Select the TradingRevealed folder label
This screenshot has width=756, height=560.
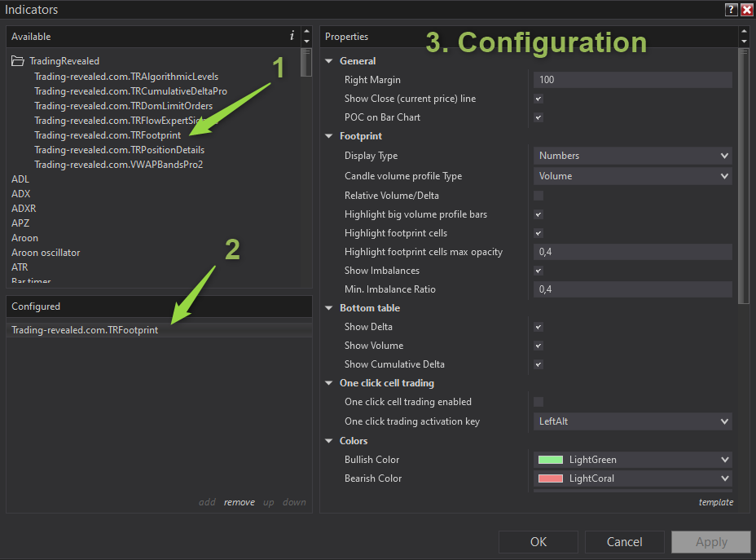point(64,61)
